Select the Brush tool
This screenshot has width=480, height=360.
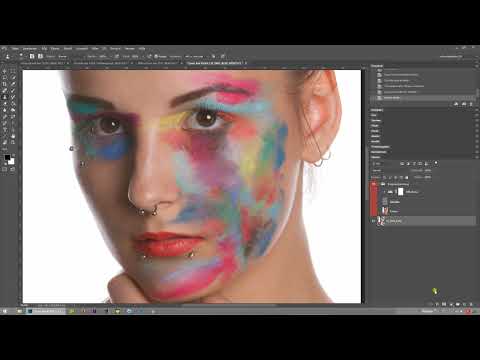[13, 91]
